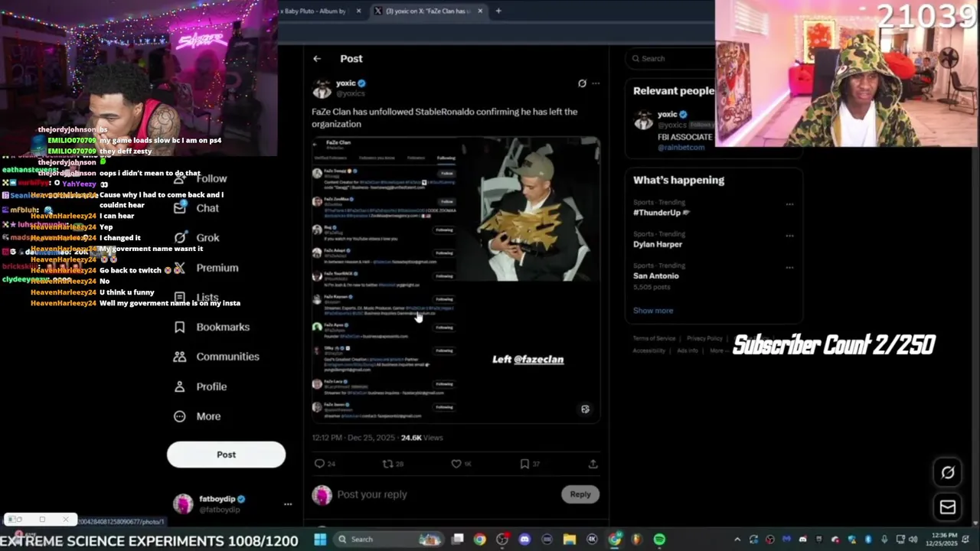The height and width of the screenshot is (551, 980).
Task: Like the post with the heart icon
Action: tap(456, 464)
